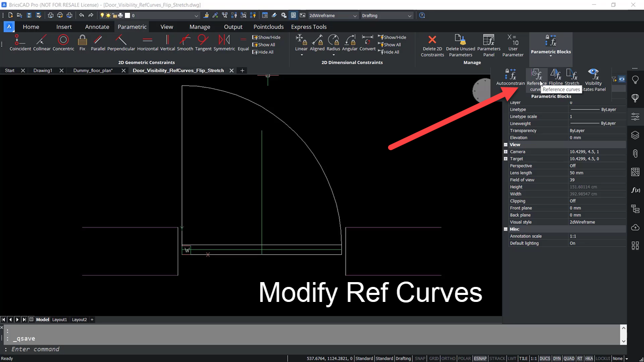The width and height of the screenshot is (644, 362).
Task: Enable SNAP mode in the status bar
Action: pyautogui.click(x=420, y=358)
